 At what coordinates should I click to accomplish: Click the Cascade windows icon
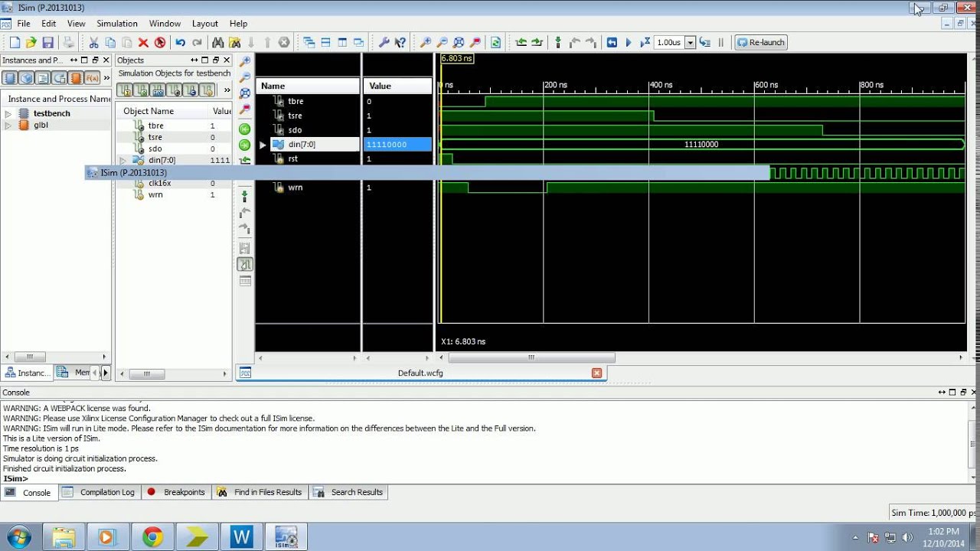(309, 43)
